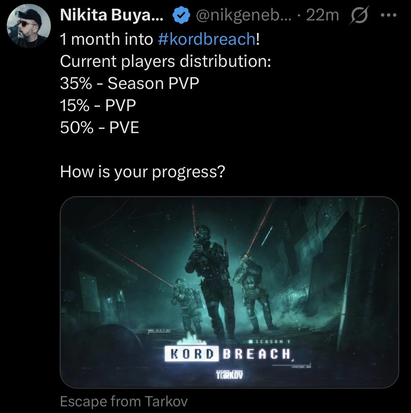This screenshot has width=411, height=413.
Task: Click the central soldier in the artwork
Action: [x=211, y=279]
